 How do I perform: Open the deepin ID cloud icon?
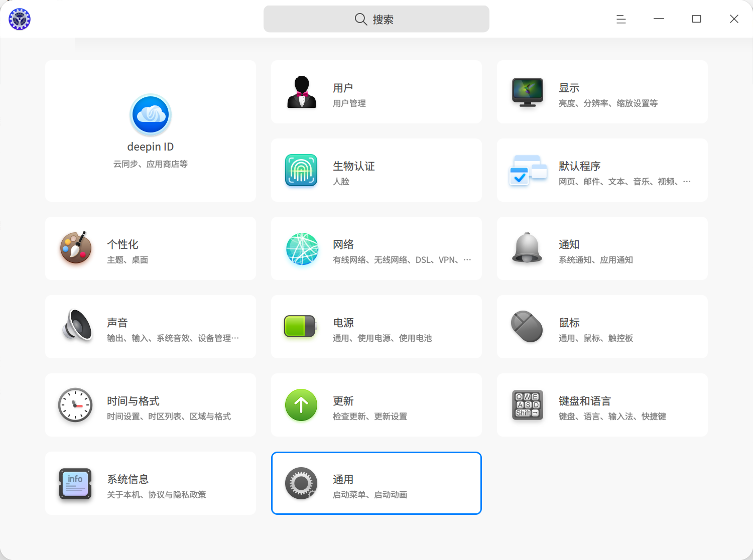[151, 115]
